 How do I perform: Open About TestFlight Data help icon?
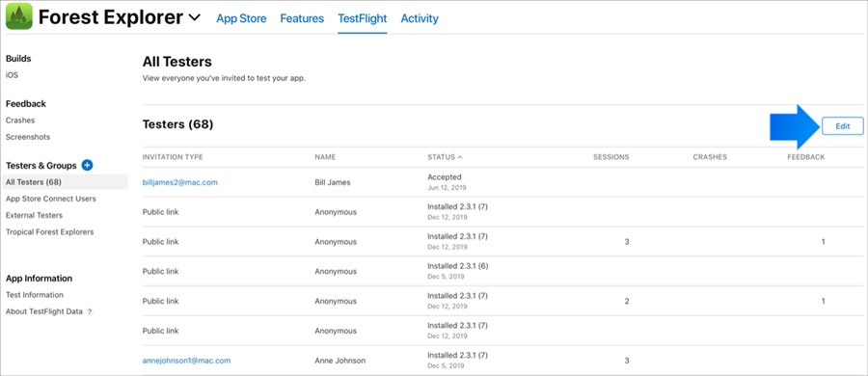(90, 311)
